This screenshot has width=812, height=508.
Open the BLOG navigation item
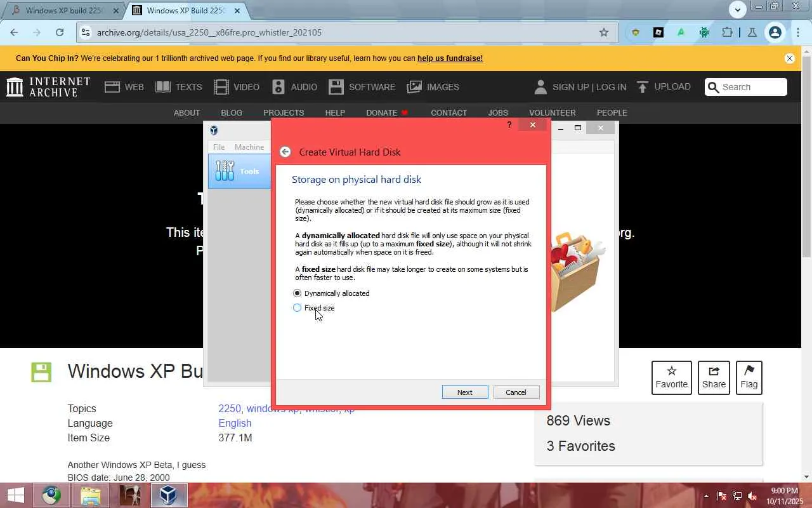tap(232, 112)
